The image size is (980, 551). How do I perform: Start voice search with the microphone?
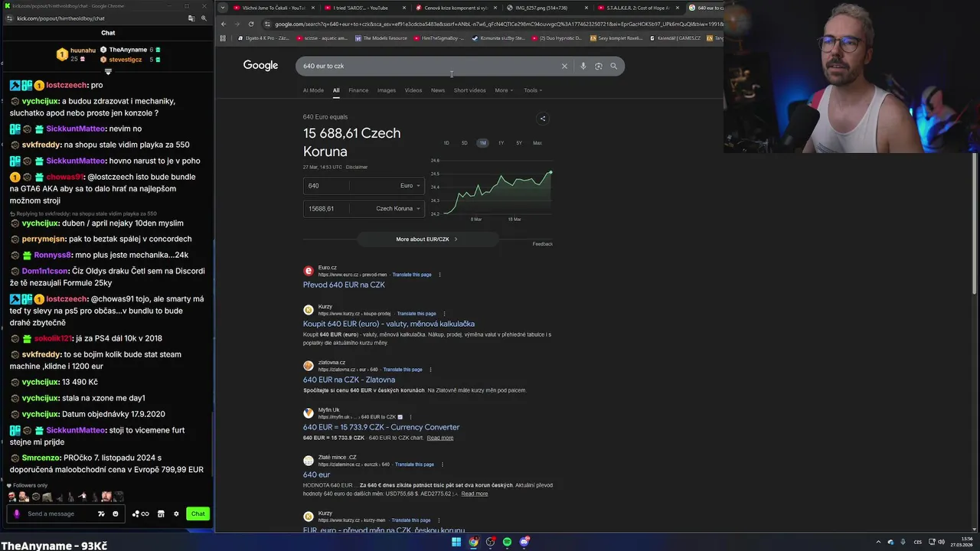(x=583, y=66)
